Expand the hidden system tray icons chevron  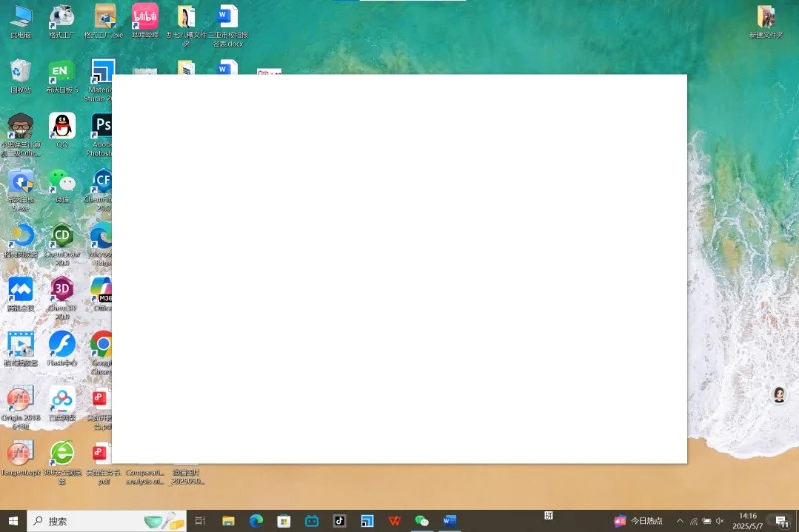pyautogui.click(x=680, y=521)
